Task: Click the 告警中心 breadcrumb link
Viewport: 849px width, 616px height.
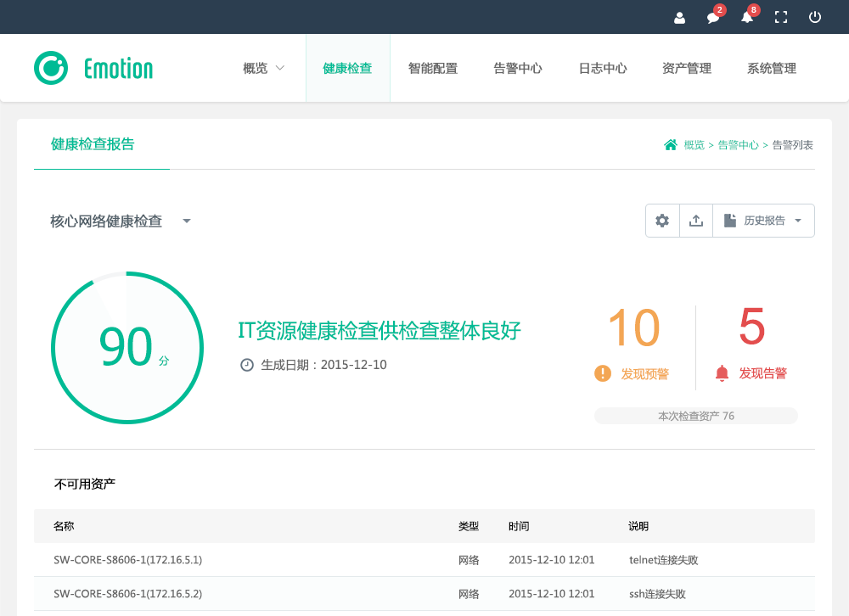Action: click(738, 145)
